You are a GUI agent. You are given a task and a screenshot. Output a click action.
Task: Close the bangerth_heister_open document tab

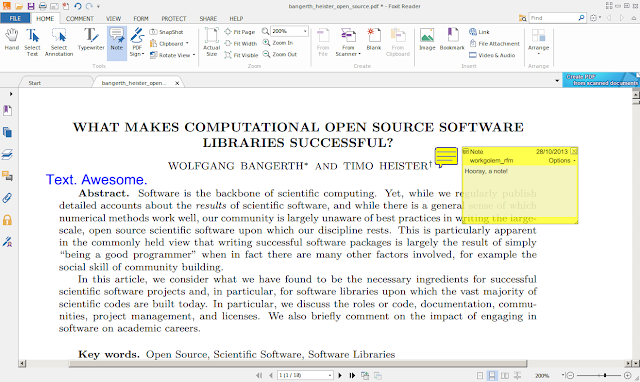click(x=177, y=83)
